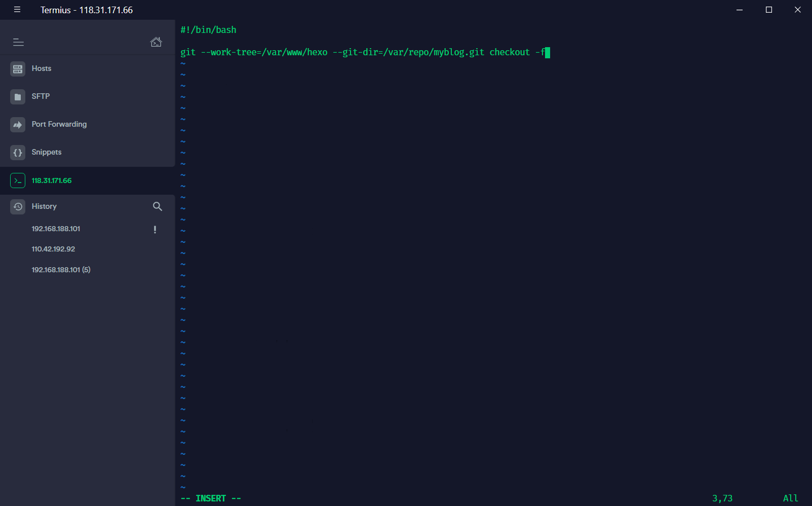812x506 pixels.
Task: Open the History section label
Action: point(44,206)
